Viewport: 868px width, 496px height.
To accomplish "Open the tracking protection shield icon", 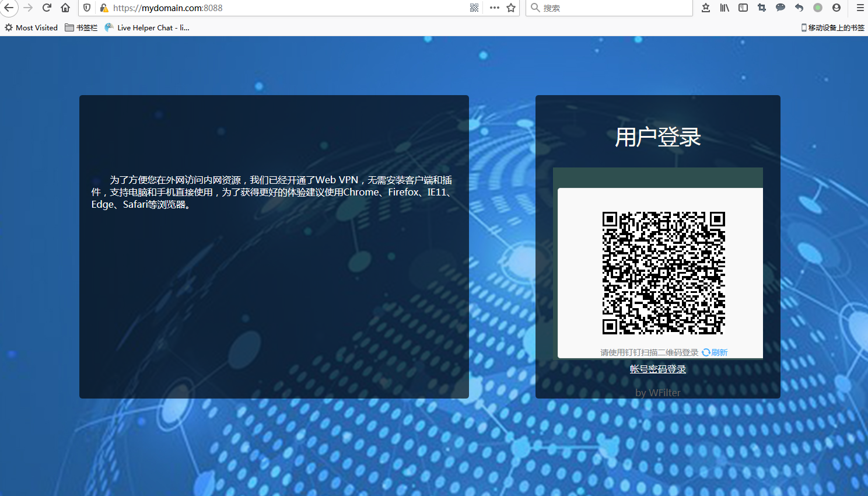I will (87, 8).
